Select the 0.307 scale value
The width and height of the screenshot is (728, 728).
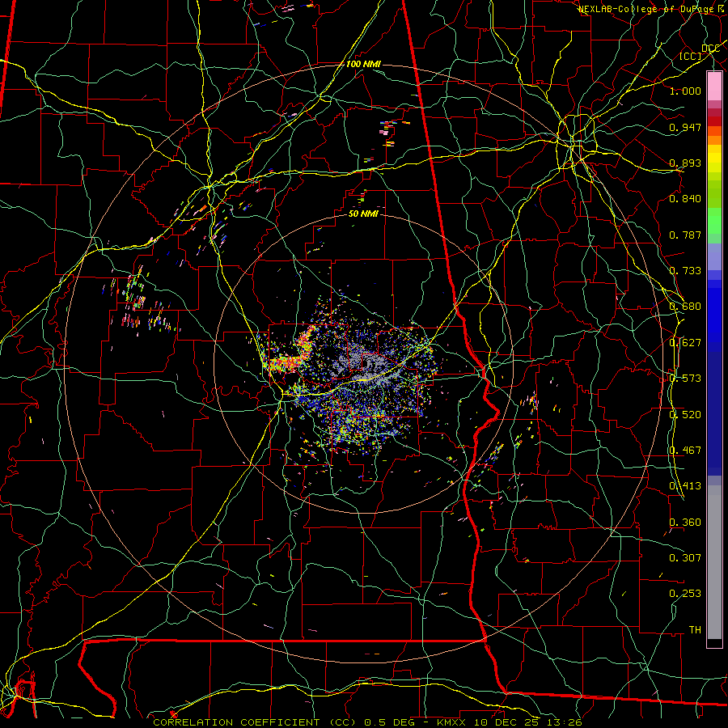point(685,557)
